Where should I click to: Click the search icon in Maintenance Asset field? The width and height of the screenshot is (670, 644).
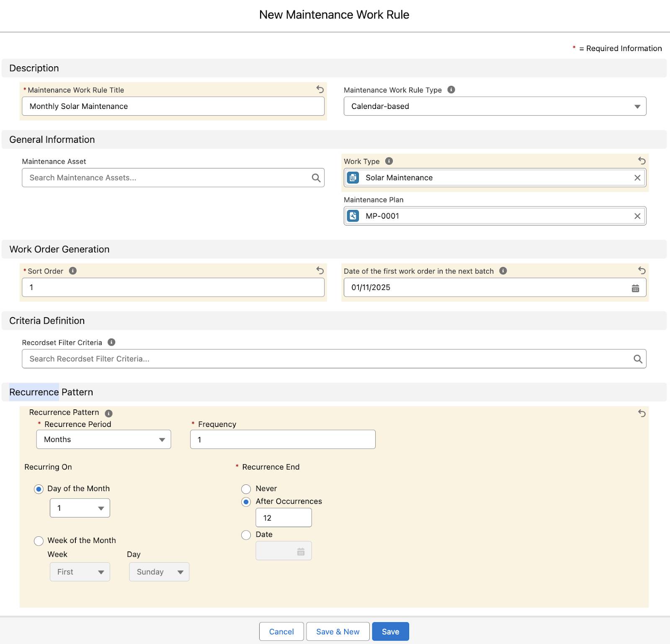pos(315,178)
